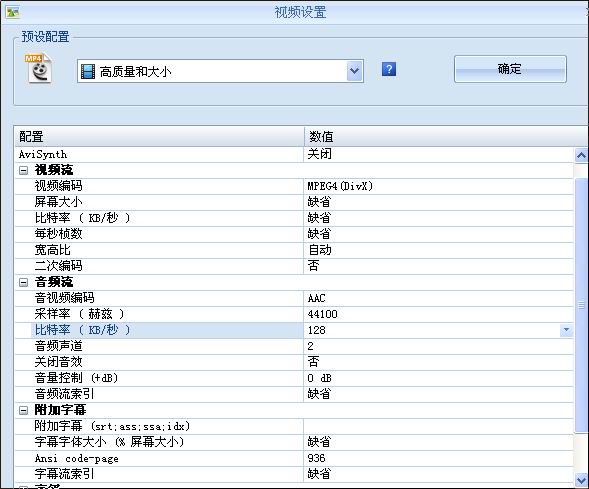
Task: Click the blue question mark help icon
Action: [x=389, y=69]
